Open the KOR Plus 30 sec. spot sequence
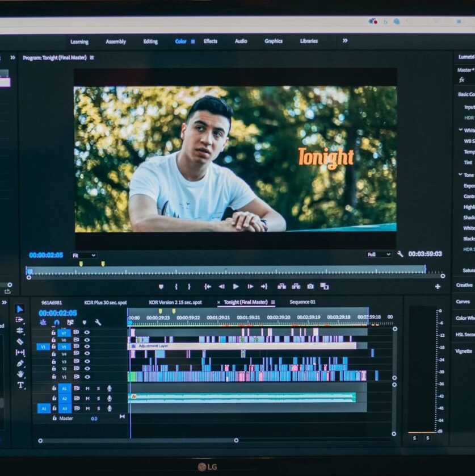This screenshot has height=476, width=475. (x=106, y=303)
